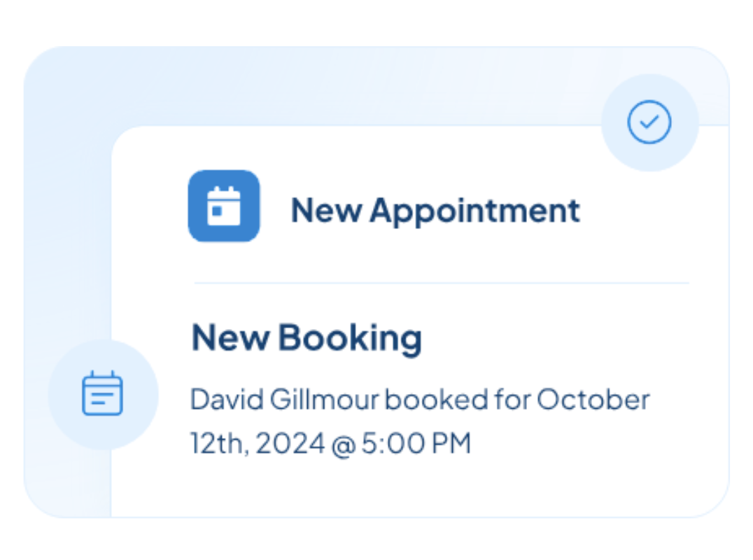Click the outlined calendar note icon
This screenshot has width=753, height=560.
[x=102, y=394]
